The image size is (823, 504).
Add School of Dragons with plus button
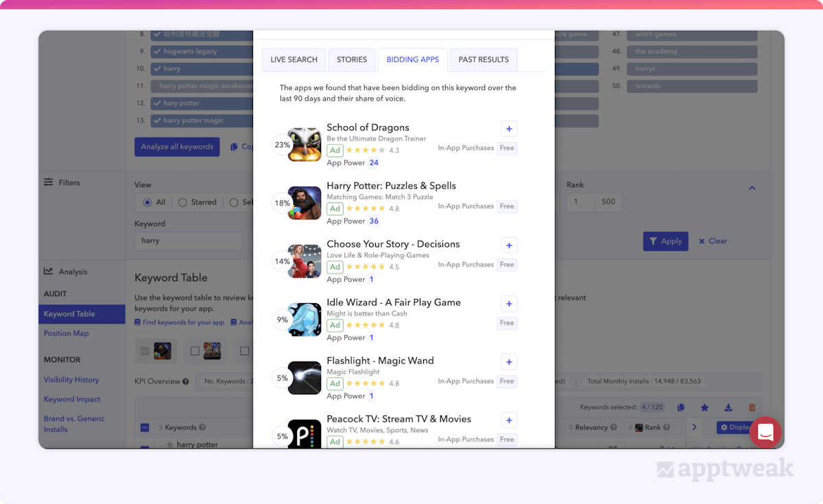coord(509,129)
